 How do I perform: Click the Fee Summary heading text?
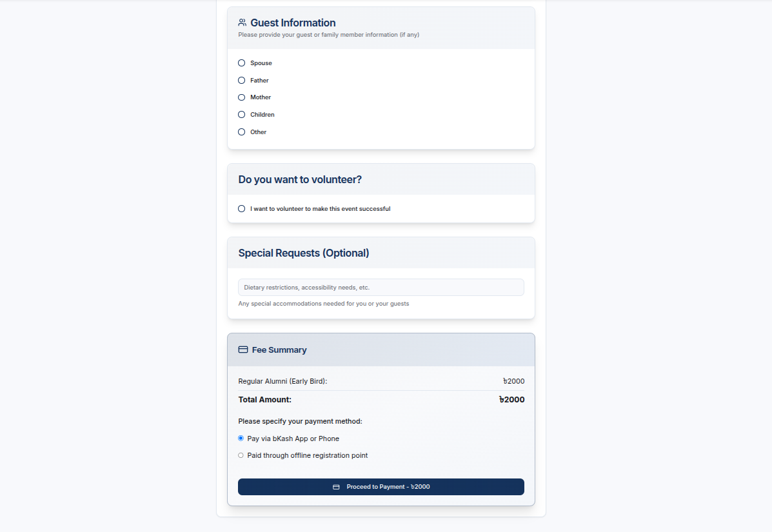click(x=279, y=350)
